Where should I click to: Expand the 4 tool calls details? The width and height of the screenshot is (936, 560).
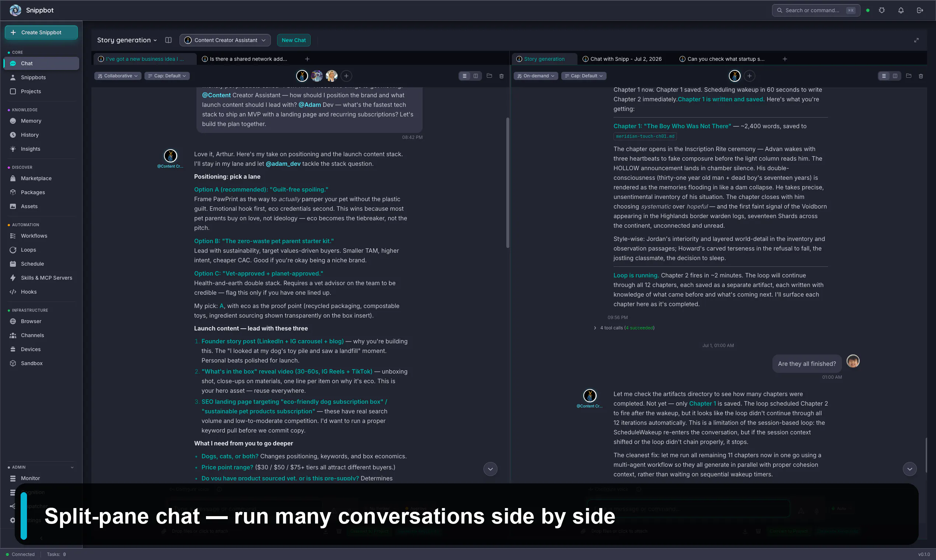pos(624,328)
